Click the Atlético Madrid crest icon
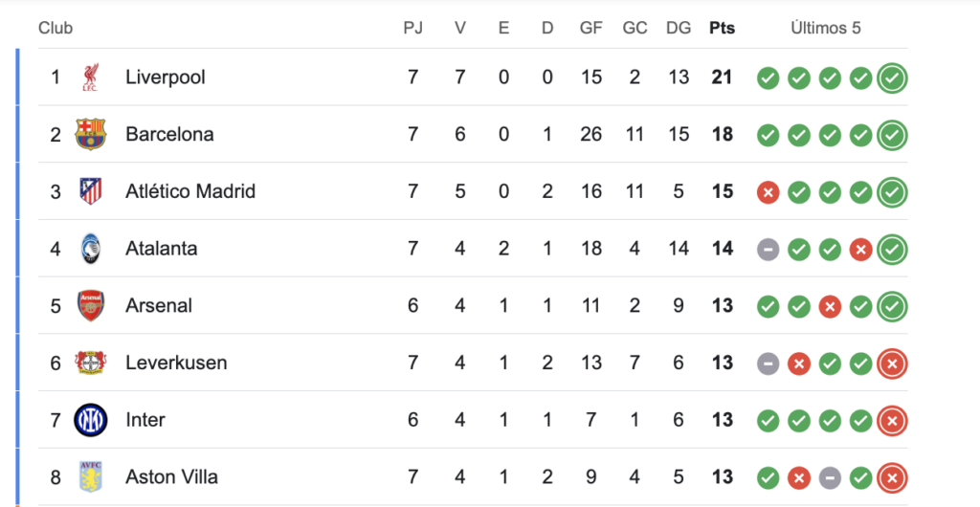The width and height of the screenshot is (980, 507). click(91, 191)
